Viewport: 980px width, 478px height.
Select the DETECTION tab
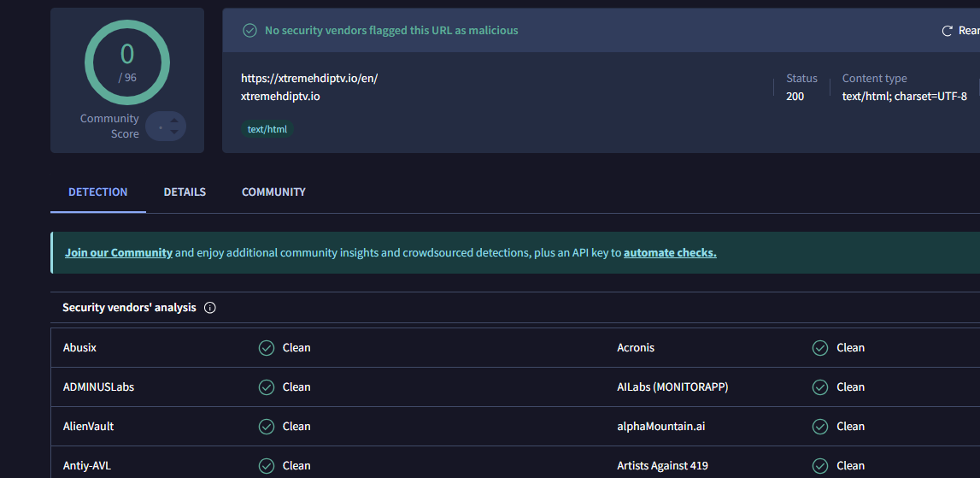[x=98, y=192]
